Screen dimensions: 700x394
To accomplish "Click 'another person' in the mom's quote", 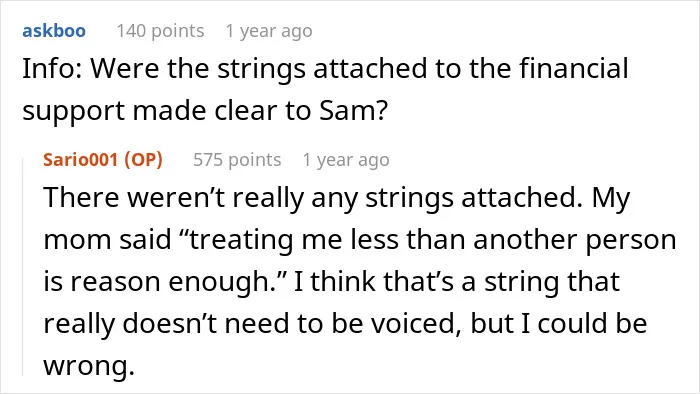I will (x=575, y=240).
